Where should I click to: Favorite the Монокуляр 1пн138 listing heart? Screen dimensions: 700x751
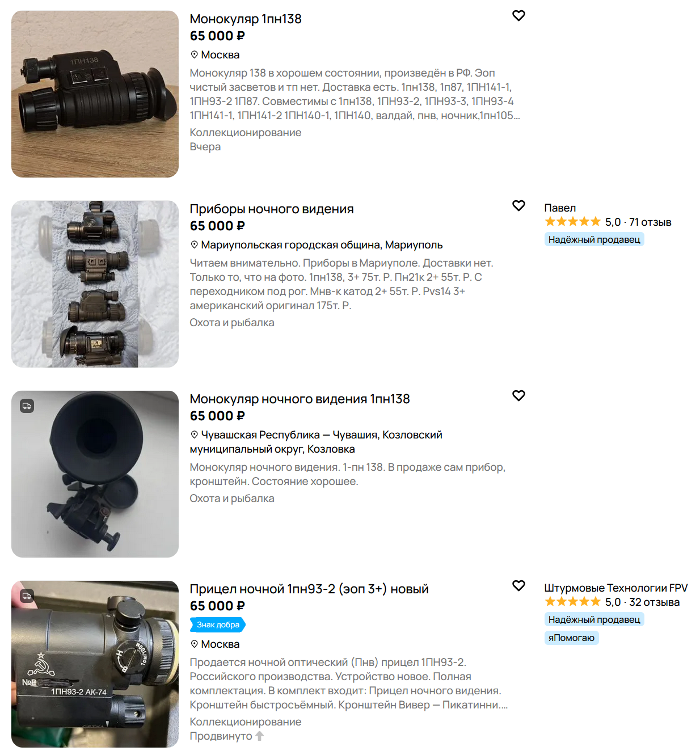(518, 16)
